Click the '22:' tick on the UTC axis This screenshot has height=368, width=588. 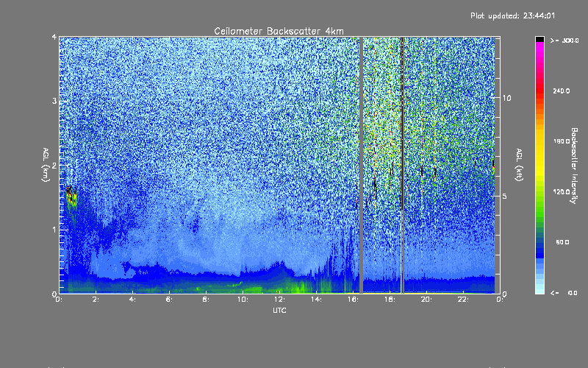coord(463,300)
